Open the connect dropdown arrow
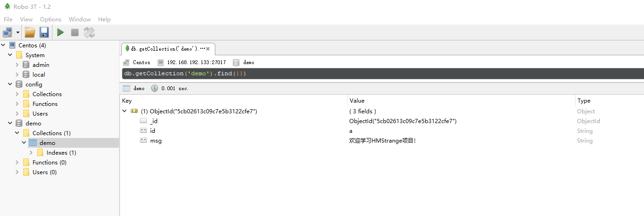 click(x=18, y=32)
